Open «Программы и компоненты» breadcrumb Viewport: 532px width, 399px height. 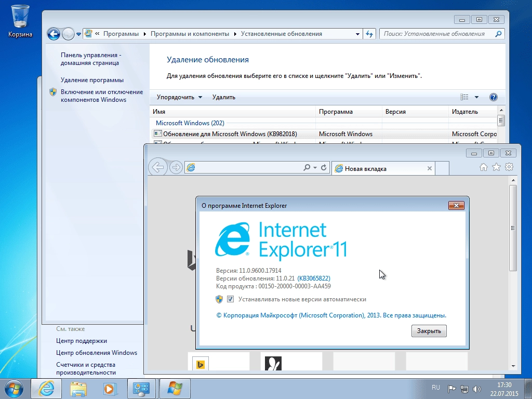pyautogui.click(x=190, y=34)
